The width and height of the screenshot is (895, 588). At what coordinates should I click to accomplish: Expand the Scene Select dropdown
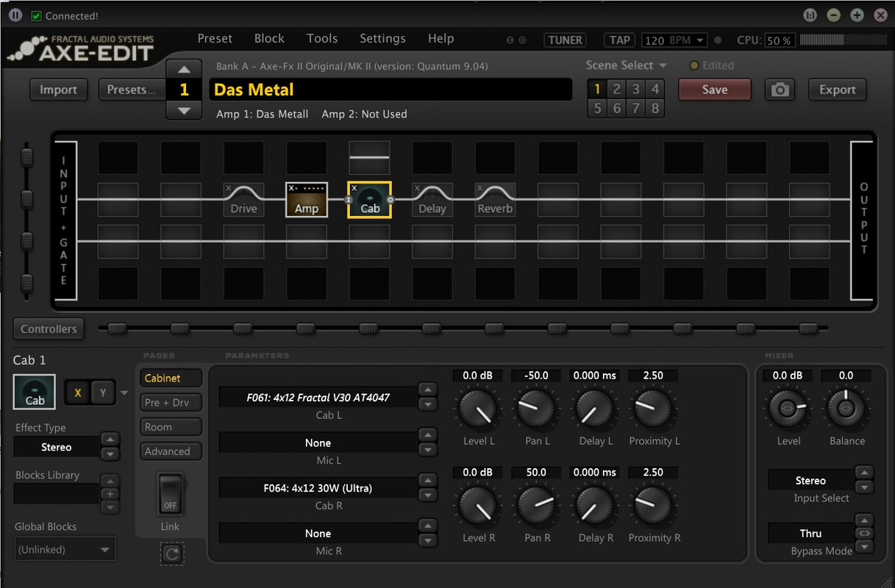pos(627,65)
